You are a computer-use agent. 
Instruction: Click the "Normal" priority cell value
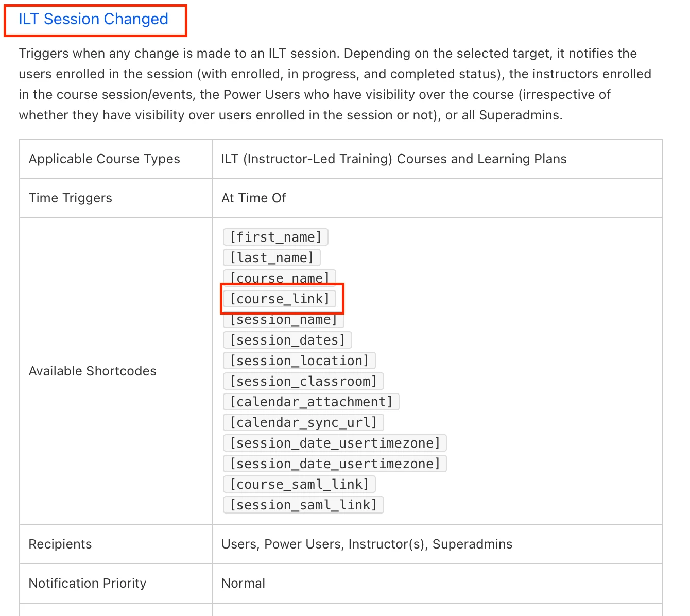(244, 583)
